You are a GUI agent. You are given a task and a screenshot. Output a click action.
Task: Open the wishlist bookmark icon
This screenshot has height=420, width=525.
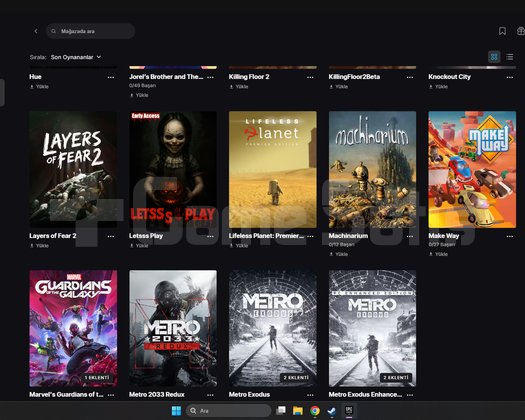point(502,31)
